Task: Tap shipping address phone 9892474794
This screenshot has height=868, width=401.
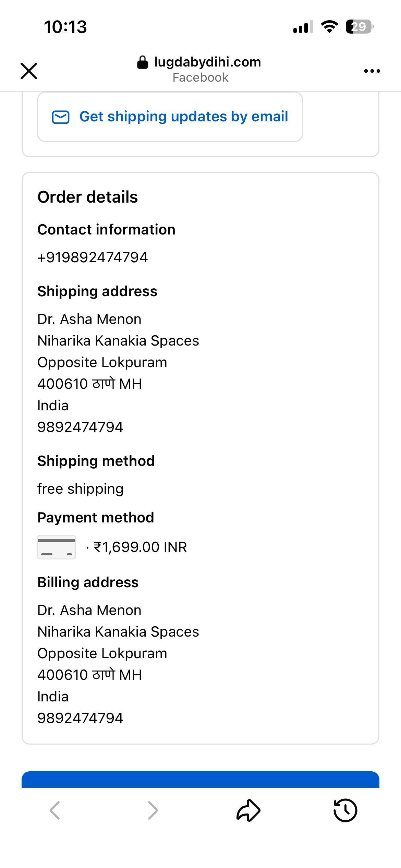Action: click(80, 427)
